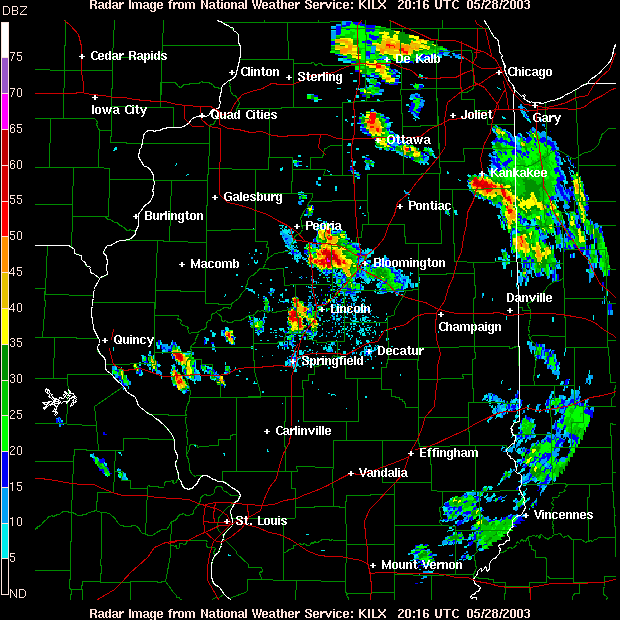Image resolution: width=620 pixels, height=620 pixels.
Task: Click the storm cell west of Bloomington
Action: (x=331, y=255)
